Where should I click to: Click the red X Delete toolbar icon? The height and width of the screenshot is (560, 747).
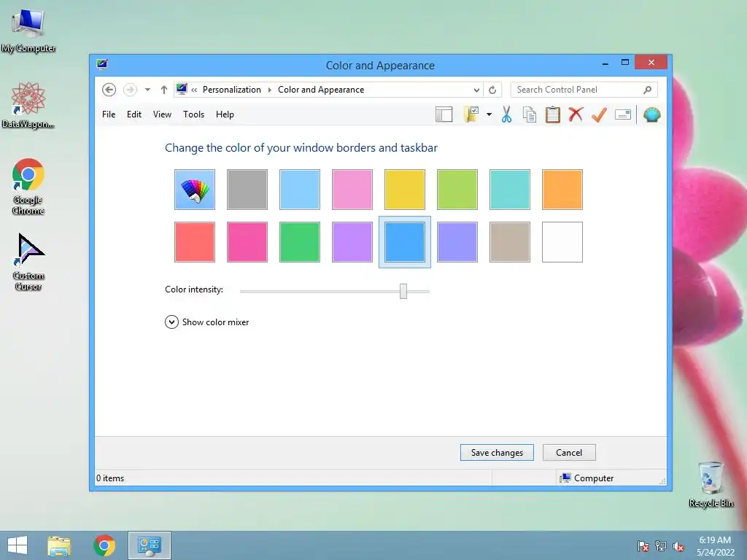tap(576, 114)
